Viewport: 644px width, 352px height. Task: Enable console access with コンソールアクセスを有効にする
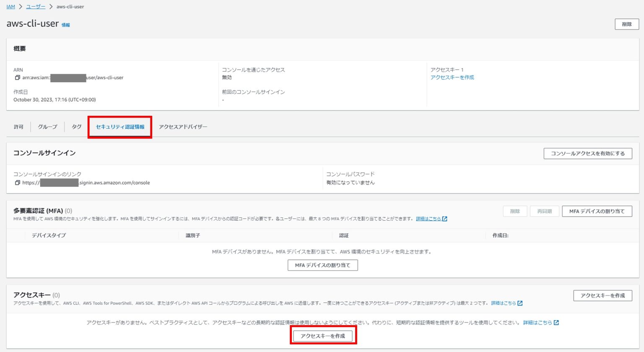click(587, 153)
